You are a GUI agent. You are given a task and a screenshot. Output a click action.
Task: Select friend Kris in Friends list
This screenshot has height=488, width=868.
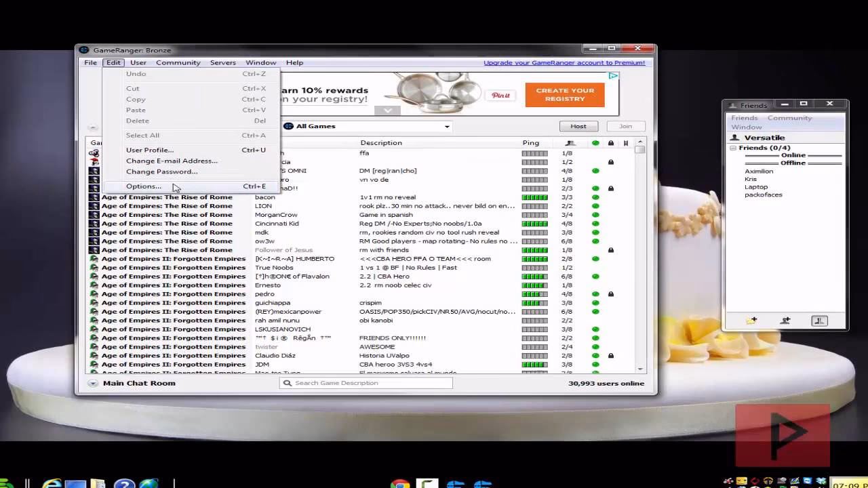(751, 180)
